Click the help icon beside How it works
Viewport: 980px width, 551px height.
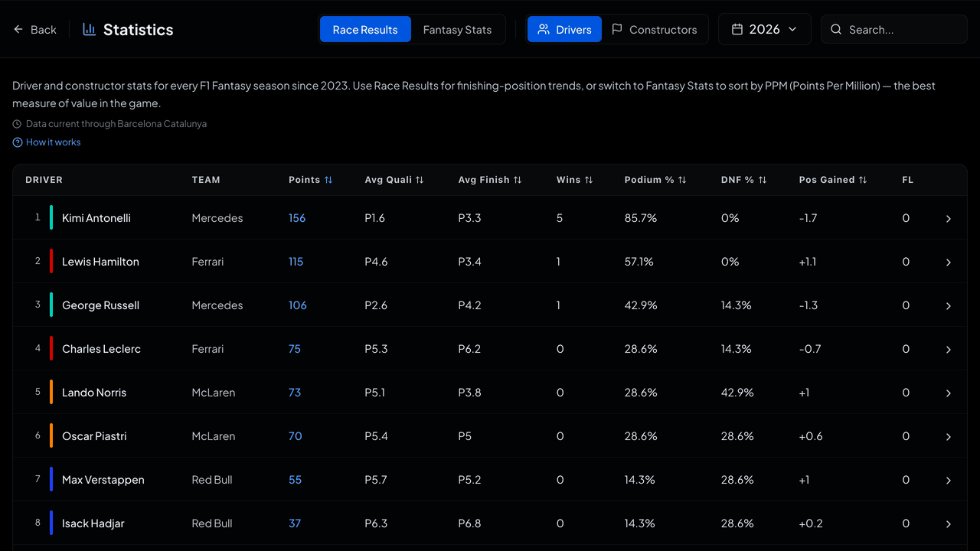point(18,142)
